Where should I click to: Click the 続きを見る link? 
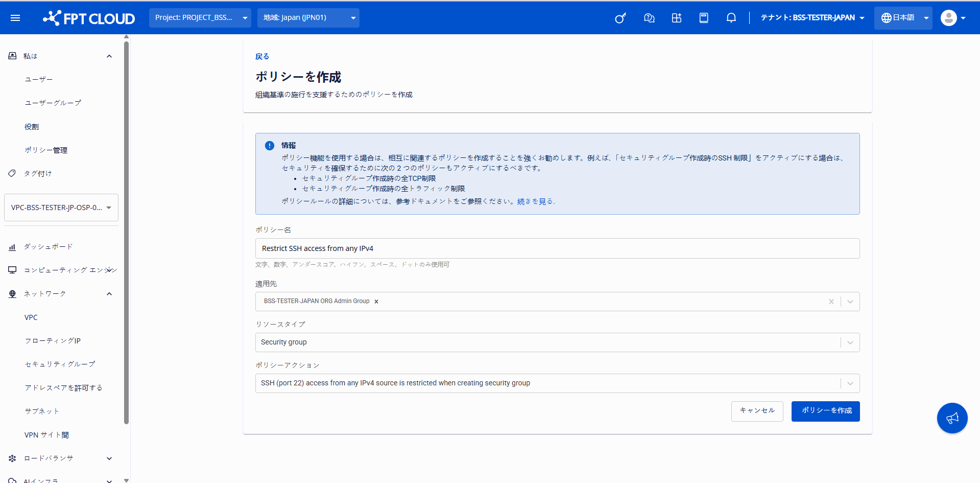[x=535, y=201]
